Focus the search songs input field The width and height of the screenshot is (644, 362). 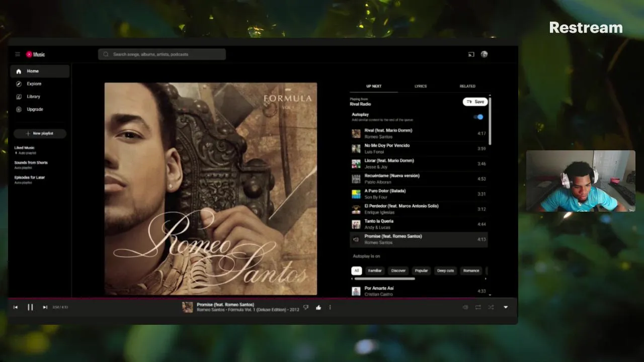point(162,54)
